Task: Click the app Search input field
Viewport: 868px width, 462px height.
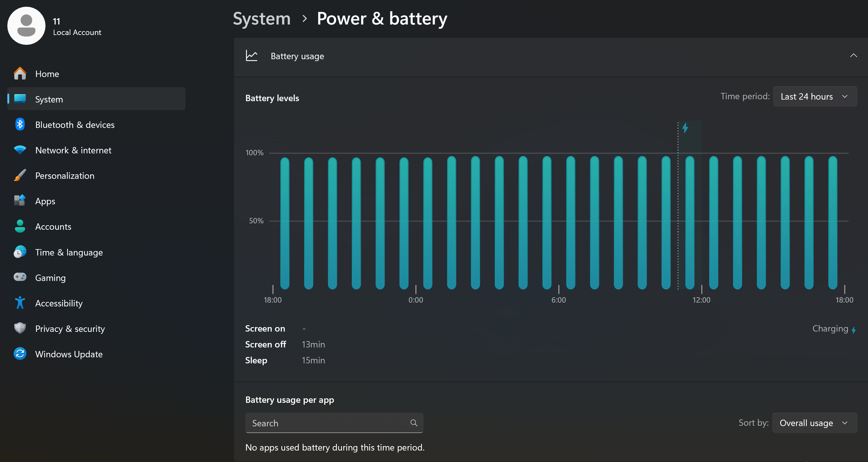Action: pos(334,423)
